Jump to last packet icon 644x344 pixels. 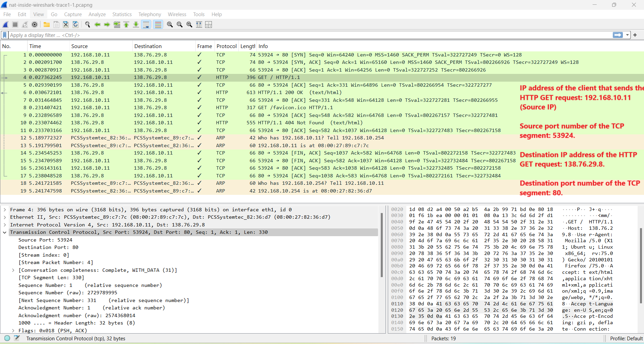[136, 25]
